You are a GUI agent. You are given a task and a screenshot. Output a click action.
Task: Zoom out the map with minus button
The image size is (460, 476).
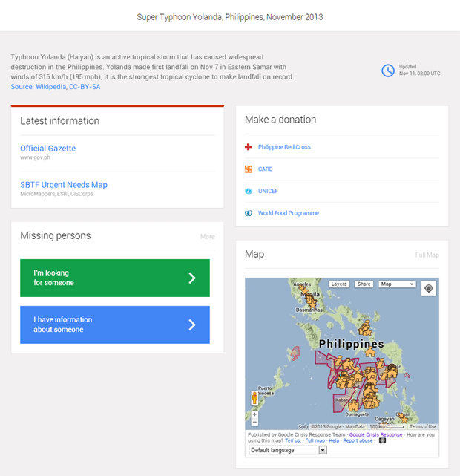[x=254, y=423]
